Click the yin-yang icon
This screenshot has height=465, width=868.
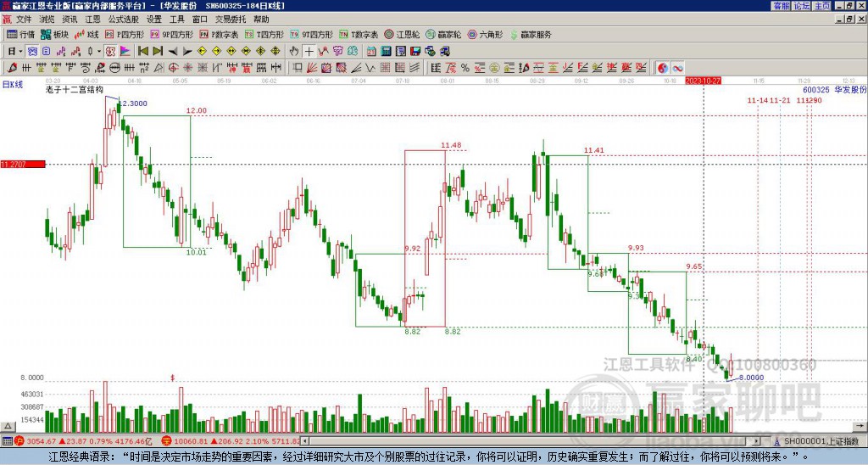click(663, 68)
